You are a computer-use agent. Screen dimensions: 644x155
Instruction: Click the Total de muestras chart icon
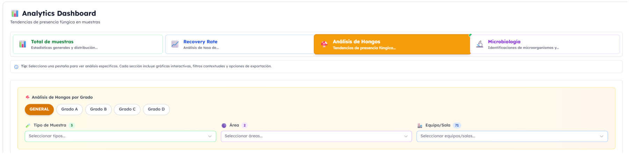[23, 44]
